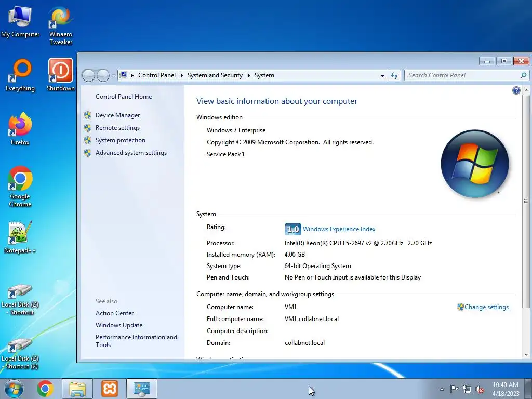This screenshot has width=532, height=399.
Task: Open XAMPP from the taskbar
Action: 109,389
